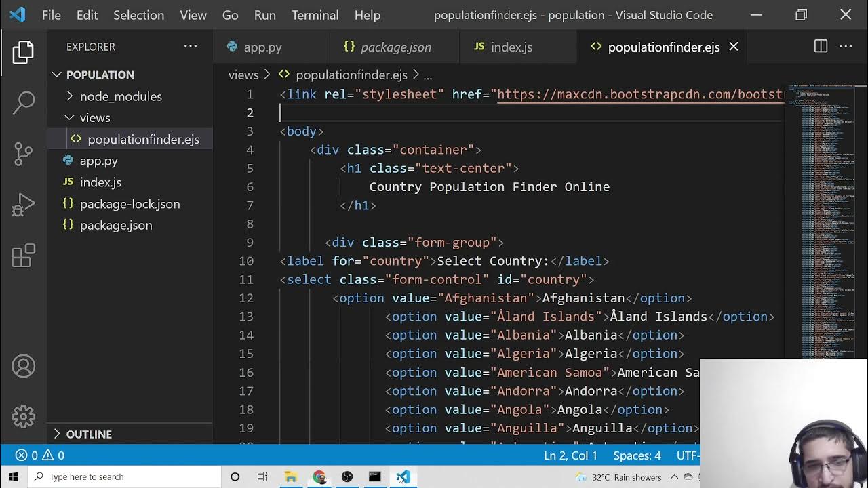Switch to the app.py editor tab

coord(262,47)
